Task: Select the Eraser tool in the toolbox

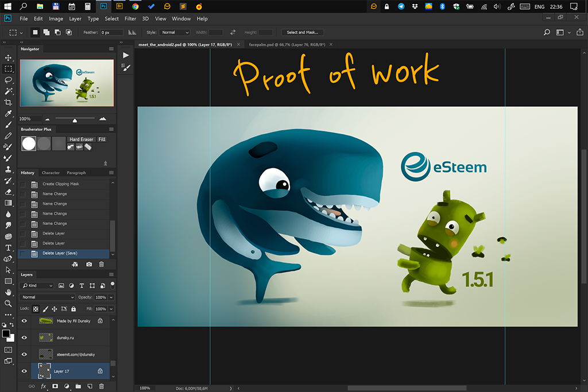Action: (8, 192)
